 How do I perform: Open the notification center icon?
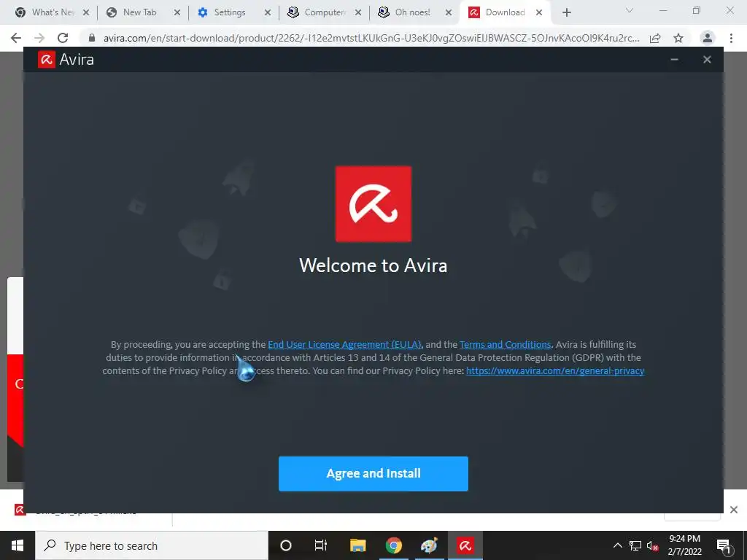724,545
